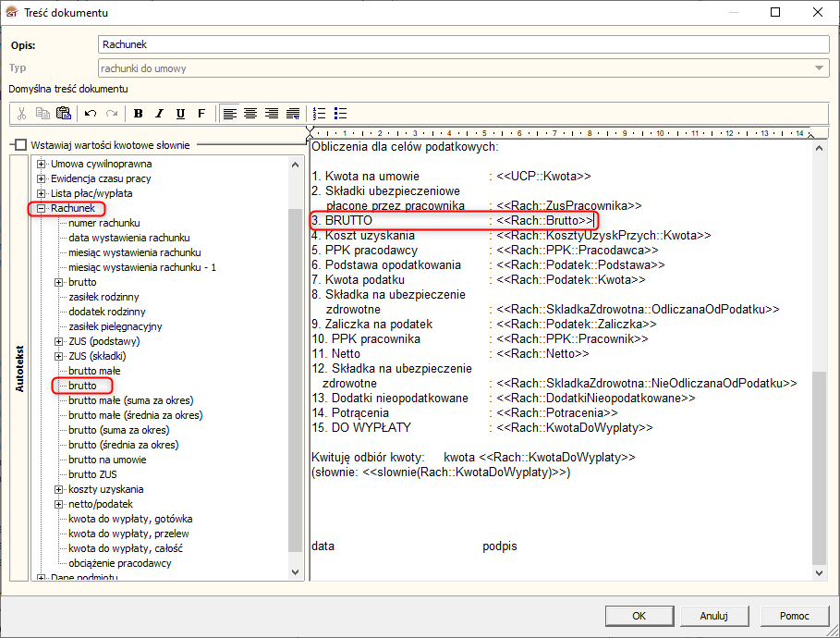Center-align the text

pyautogui.click(x=250, y=114)
